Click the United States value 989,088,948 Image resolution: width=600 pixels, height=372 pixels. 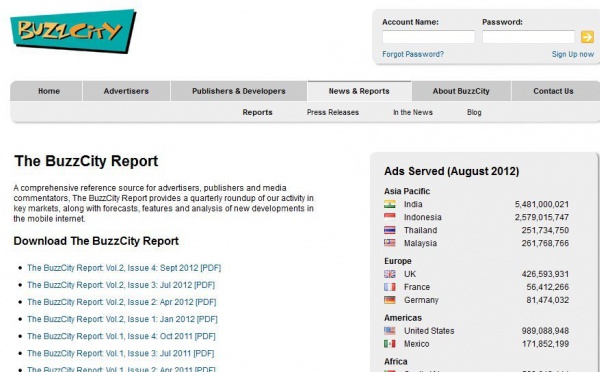pyautogui.click(x=545, y=331)
